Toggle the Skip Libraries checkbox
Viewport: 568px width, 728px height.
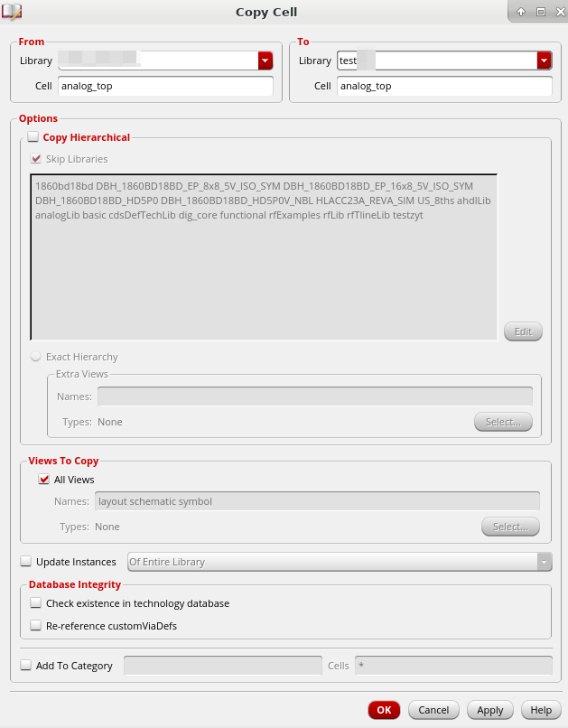[x=36, y=159]
